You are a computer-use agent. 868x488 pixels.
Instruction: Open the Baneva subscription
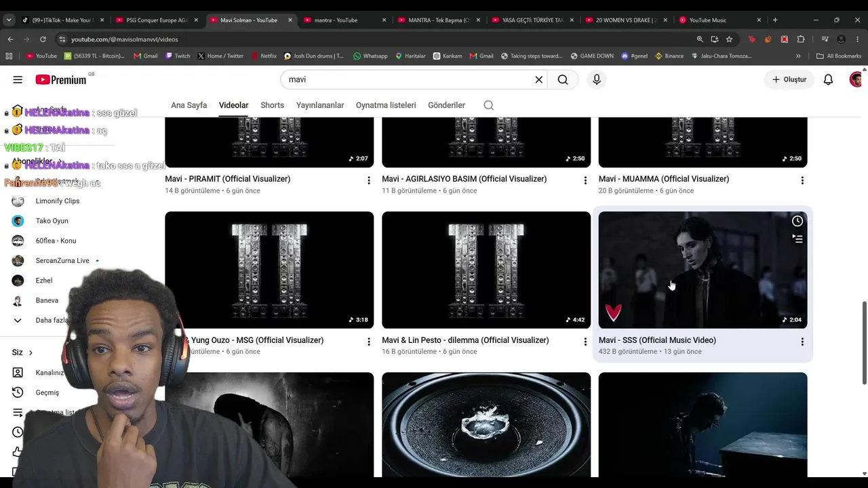[47, 300]
